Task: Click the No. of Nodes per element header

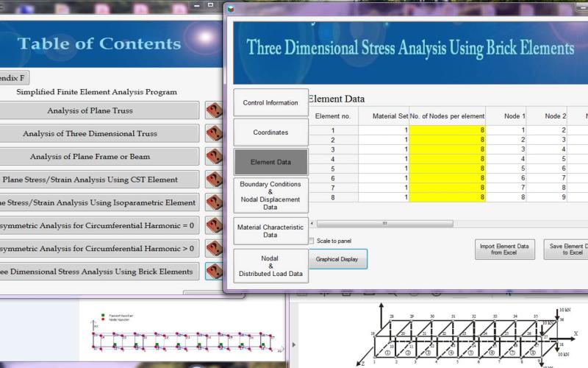Action: [447, 116]
